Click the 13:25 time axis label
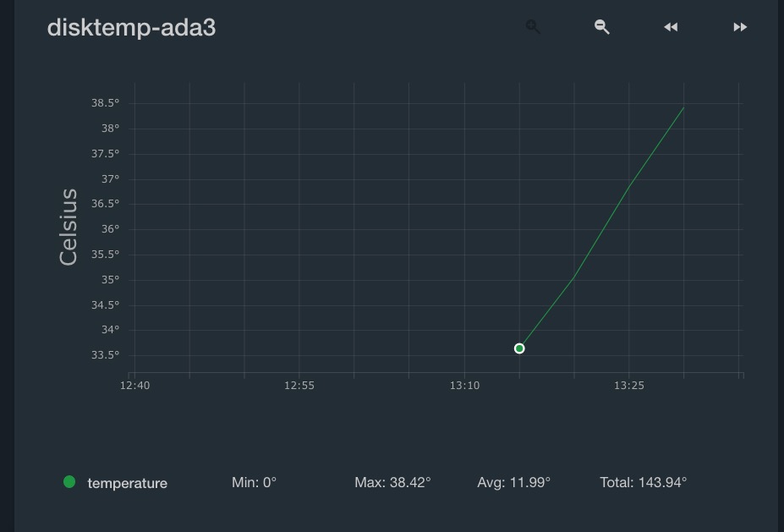The image size is (784, 532). (629, 386)
